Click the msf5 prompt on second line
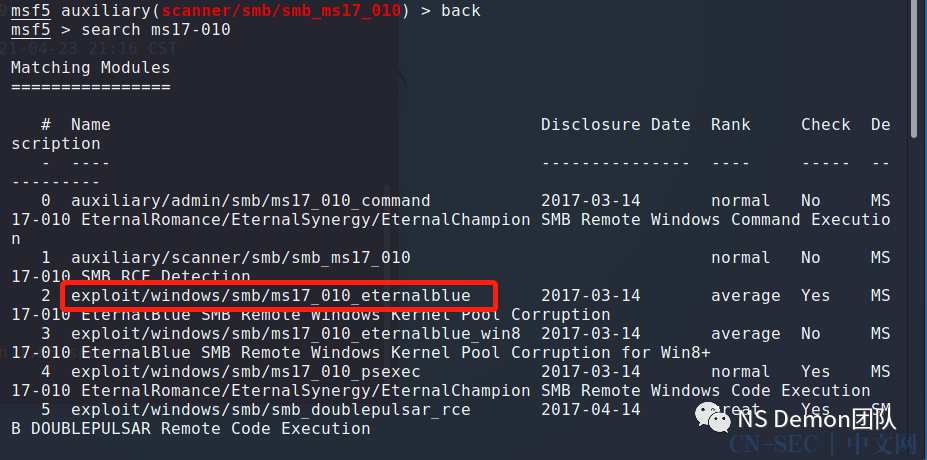This screenshot has width=927, height=460. 31,30
